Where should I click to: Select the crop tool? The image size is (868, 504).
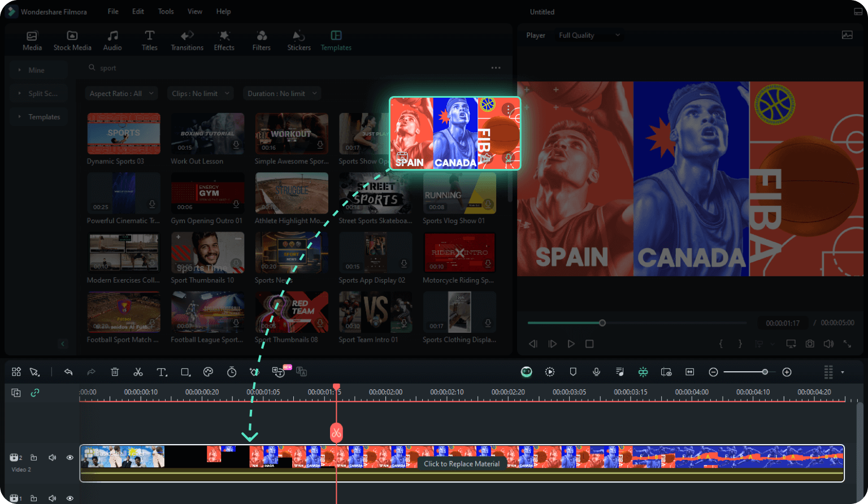click(x=185, y=372)
